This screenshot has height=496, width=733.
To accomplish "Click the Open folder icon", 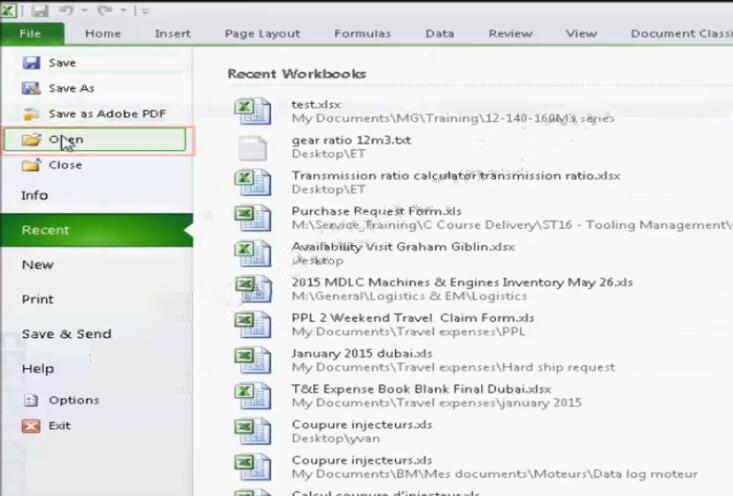I will (x=31, y=139).
